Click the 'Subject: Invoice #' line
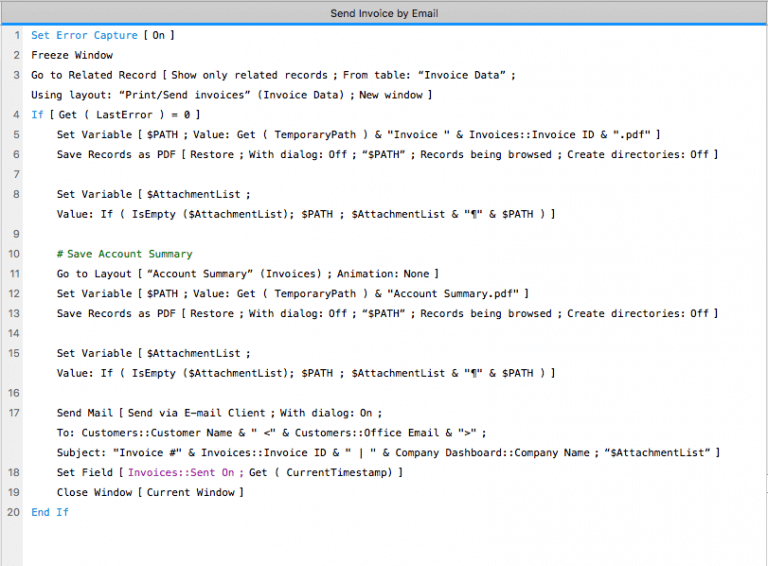This screenshot has height=566, width=768. coord(388,453)
